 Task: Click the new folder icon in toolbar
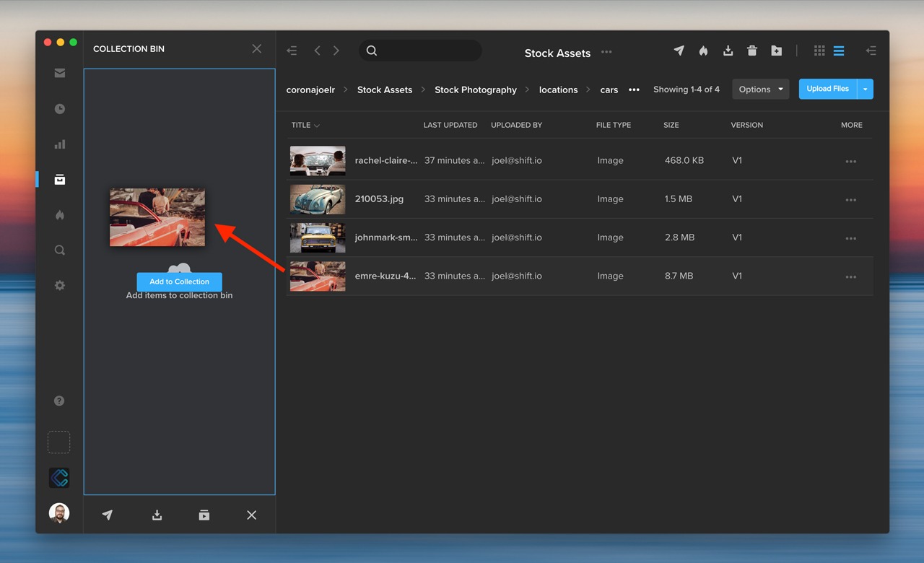coord(776,51)
